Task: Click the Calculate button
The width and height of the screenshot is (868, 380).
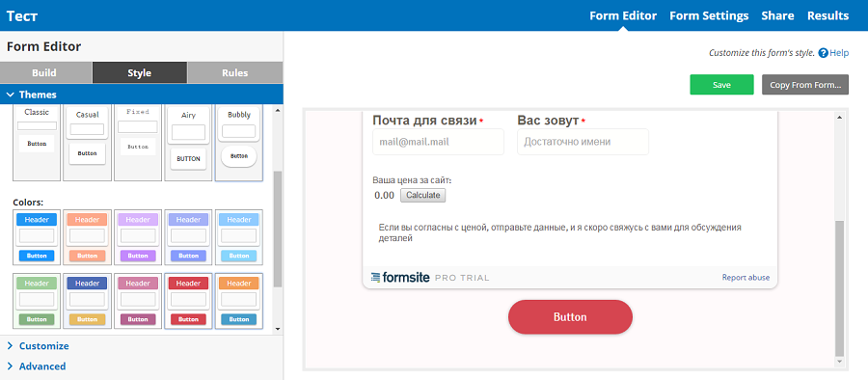Action: [423, 195]
